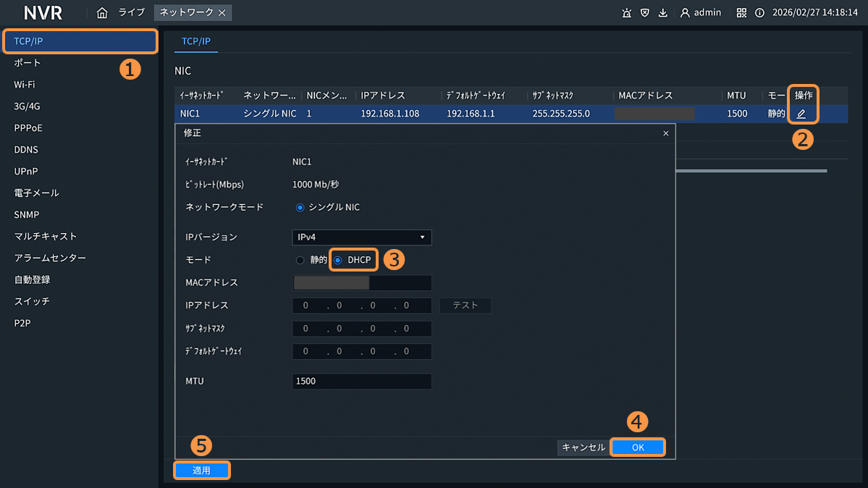Open the DDNS menu item in sidebar
The image size is (868, 488).
[x=26, y=150]
